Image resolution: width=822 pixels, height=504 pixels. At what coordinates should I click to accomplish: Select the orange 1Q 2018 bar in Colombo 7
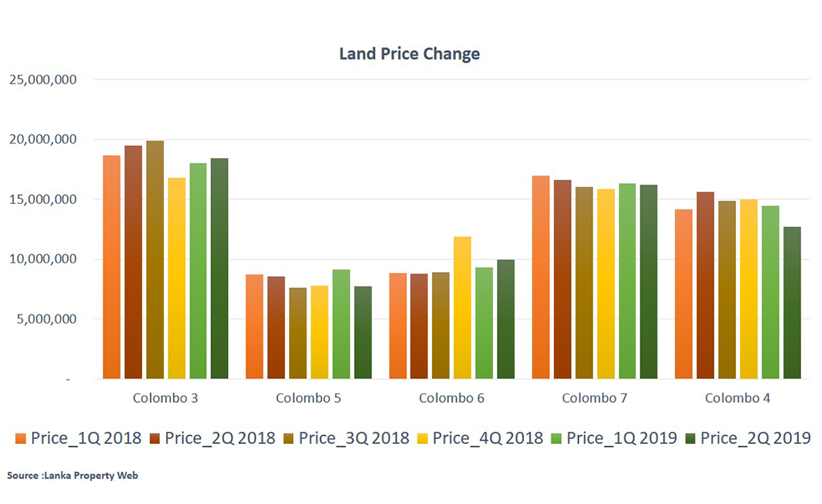point(540,277)
